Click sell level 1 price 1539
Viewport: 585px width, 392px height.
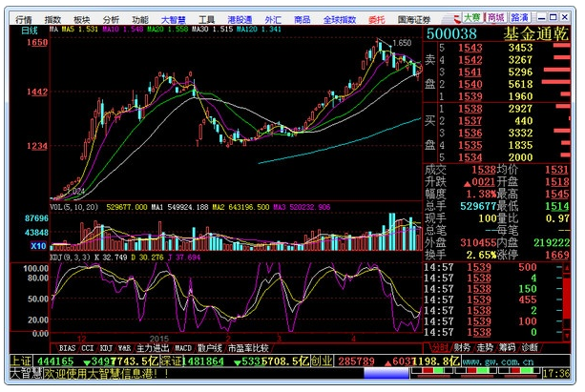(x=470, y=96)
